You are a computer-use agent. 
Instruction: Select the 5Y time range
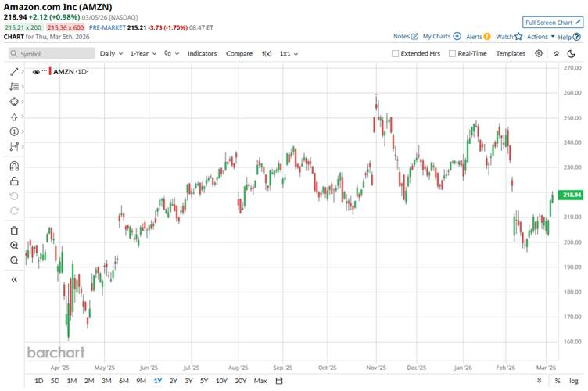click(x=203, y=381)
